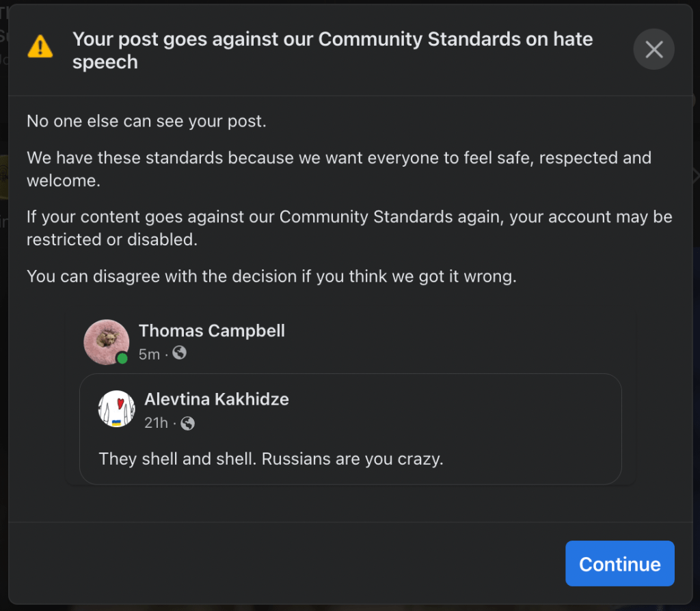Click the 'We have these standards' paragraph
700x611 pixels.
[339, 169]
